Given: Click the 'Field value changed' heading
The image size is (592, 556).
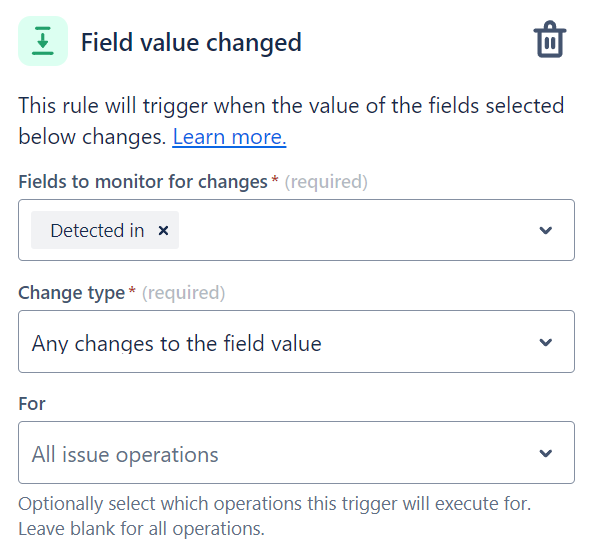Looking at the screenshot, I should pyautogui.click(x=191, y=42).
